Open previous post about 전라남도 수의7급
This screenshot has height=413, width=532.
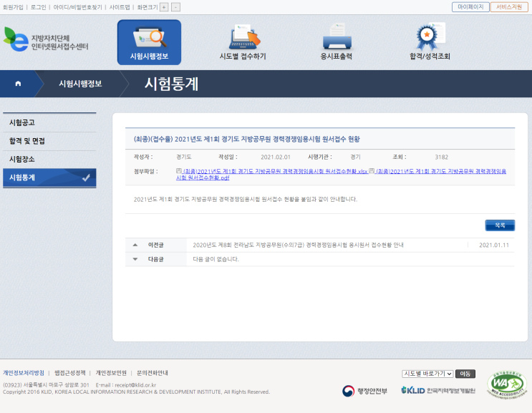pyautogui.click(x=299, y=245)
